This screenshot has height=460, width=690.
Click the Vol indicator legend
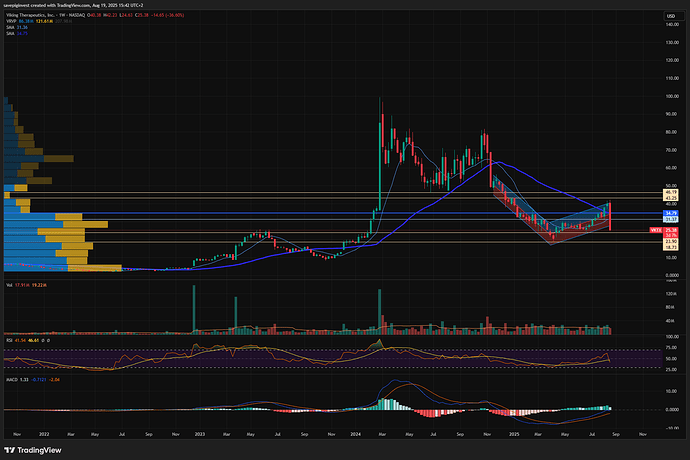point(26,285)
